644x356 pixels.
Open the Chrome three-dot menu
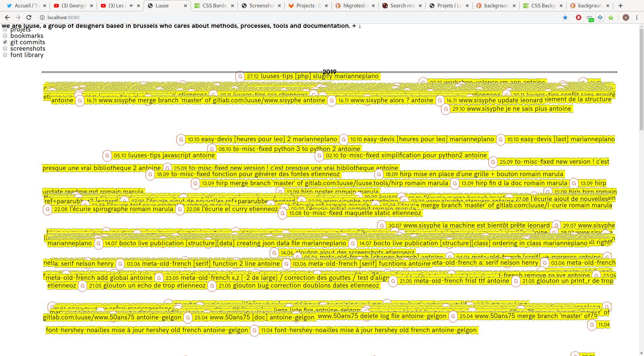(637, 17)
